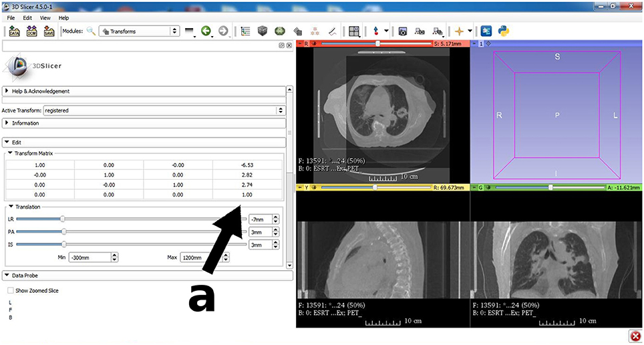This screenshot has width=644, height=345.
Task: Click the red error indicator icon at bottom-right
Action: [634, 335]
